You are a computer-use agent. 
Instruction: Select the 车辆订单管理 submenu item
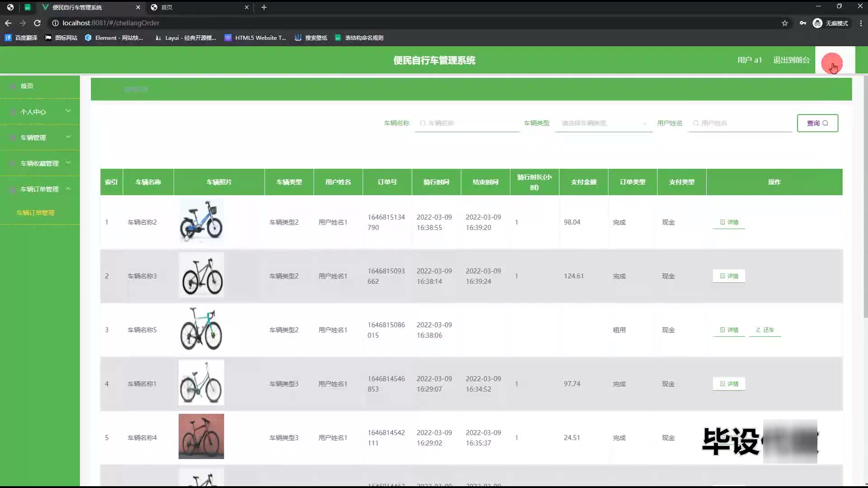(35, 212)
